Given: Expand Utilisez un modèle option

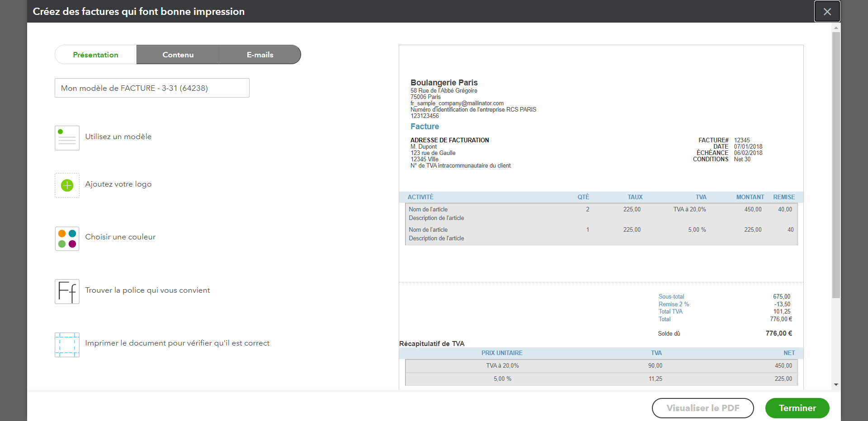Looking at the screenshot, I should click(x=118, y=136).
